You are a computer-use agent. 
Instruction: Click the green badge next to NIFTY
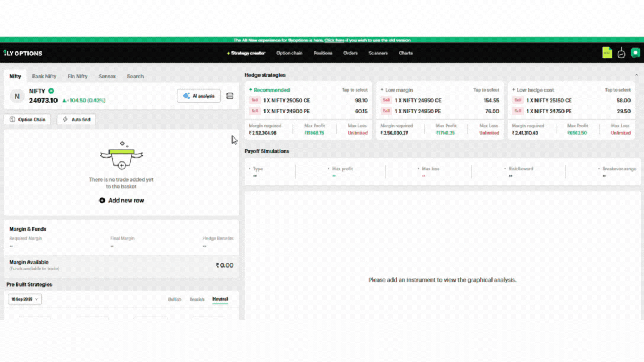pos(51,91)
